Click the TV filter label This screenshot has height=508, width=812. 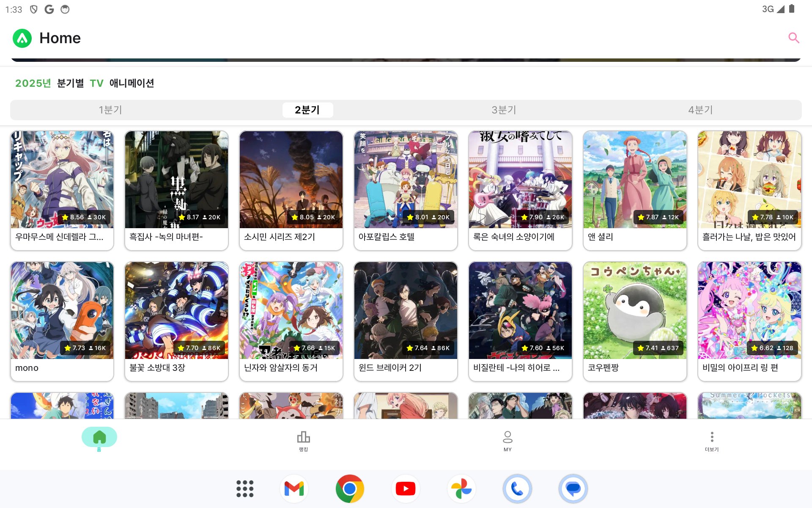click(x=97, y=83)
